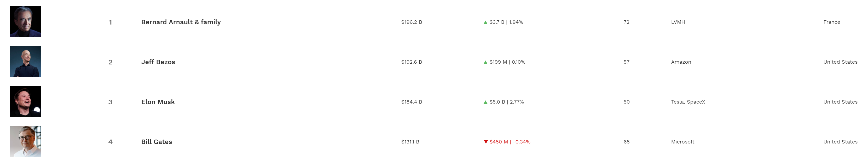Viewport: 868px width, 162px height.
Task: Click France in the country column
Action: point(832,22)
